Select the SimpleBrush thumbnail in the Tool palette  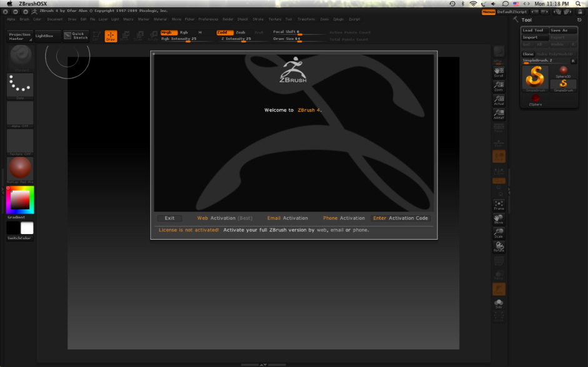pyautogui.click(x=535, y=78)
